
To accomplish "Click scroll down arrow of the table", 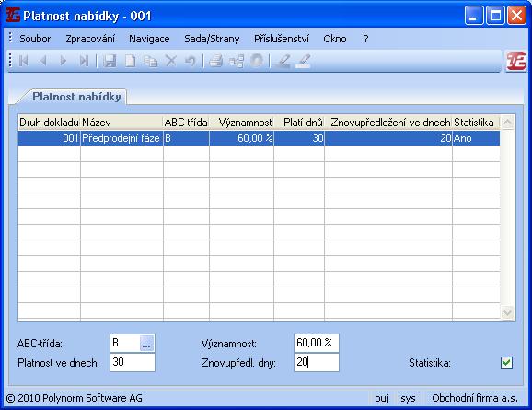I will point(507,312).
